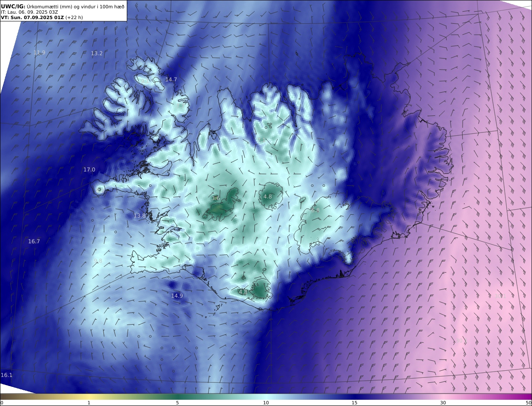Click the '30' tick label on the color scale
Image resolution: width=532 pixels, height=406 pixels.
(x=443, y=403)
